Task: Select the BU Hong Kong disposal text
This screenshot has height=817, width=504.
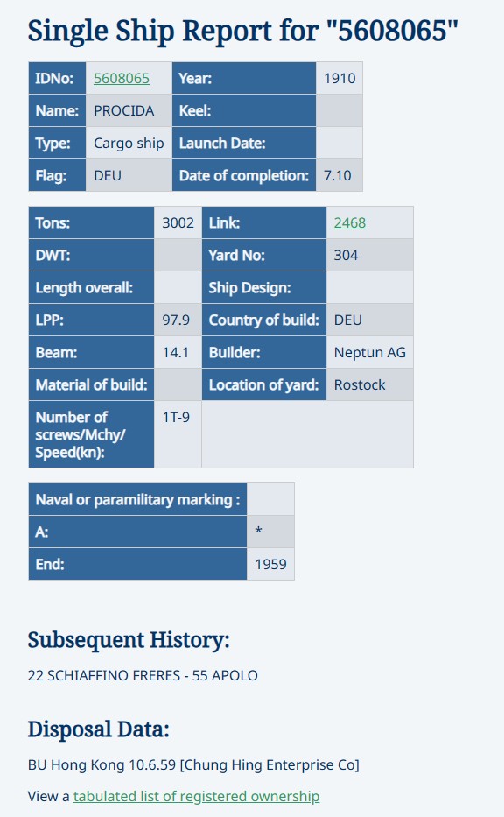Action: click(x=193, y=764)
